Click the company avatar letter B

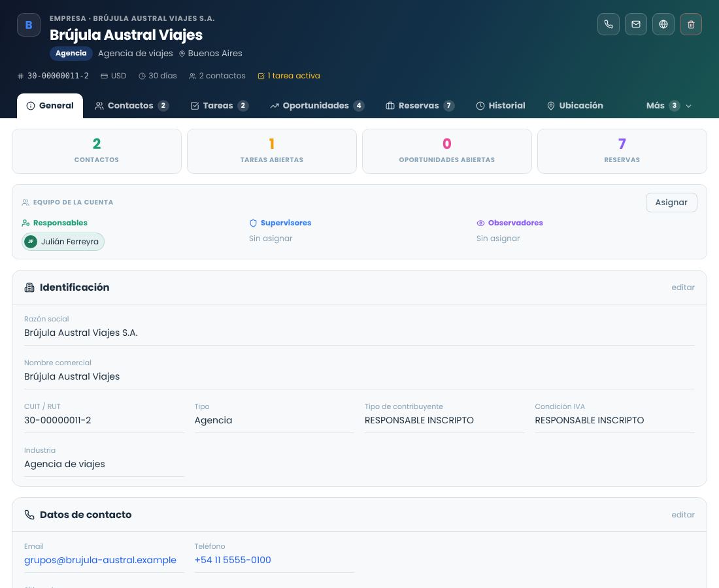click(28, 25)
